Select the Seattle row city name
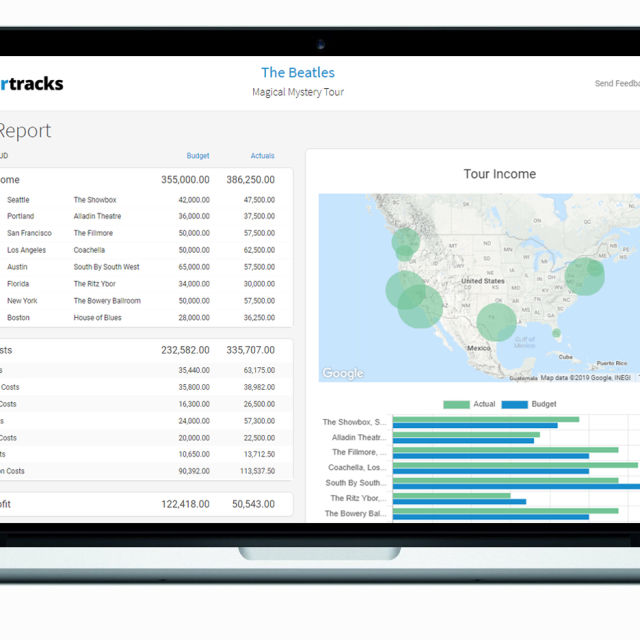 pos(18,200)
